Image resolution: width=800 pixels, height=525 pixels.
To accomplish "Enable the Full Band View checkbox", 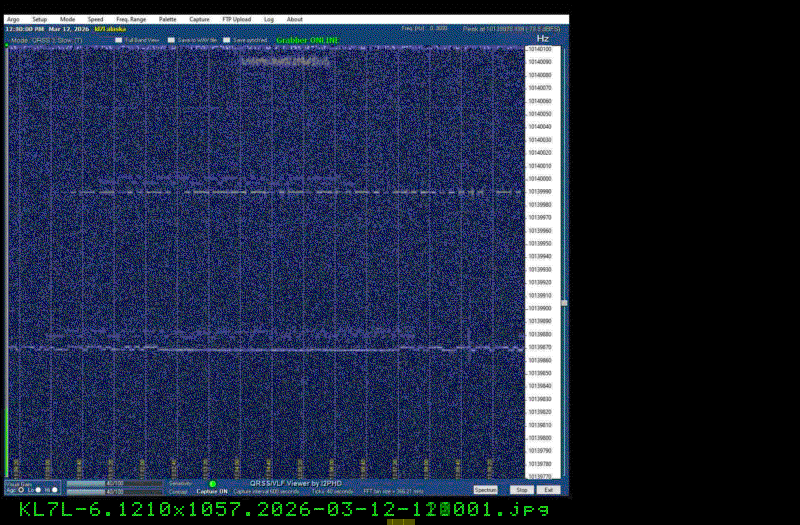I will [118, 40].
